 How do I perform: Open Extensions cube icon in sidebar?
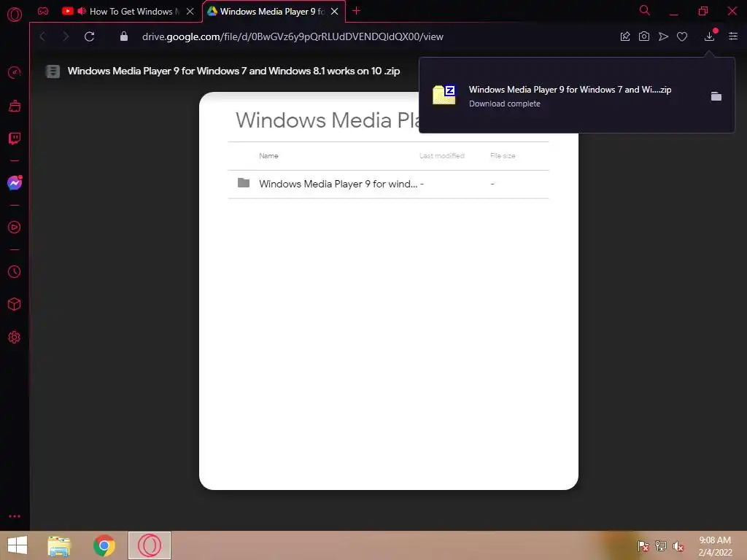pyautogui.click(x=15, y=304)
